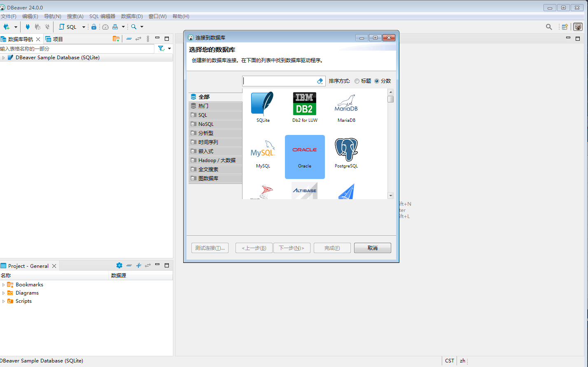Click the open perspective icon
588x367 pixels.
click(565, 27)
